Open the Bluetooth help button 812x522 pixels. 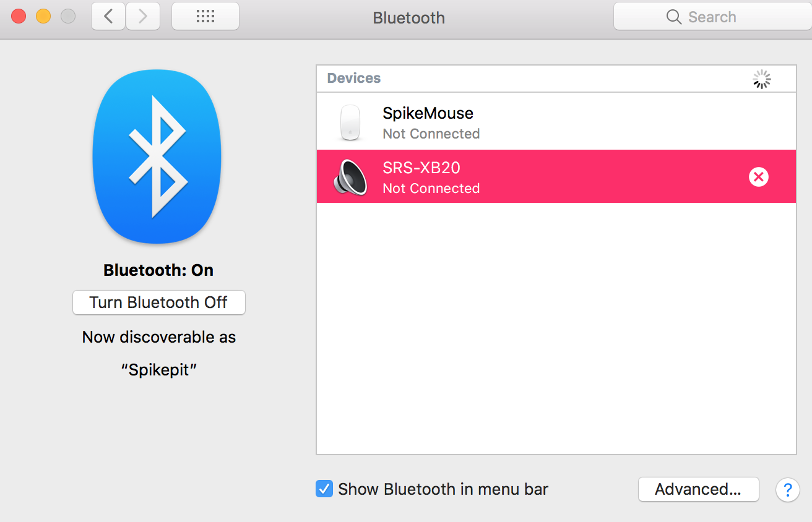[x=787, y=490]
